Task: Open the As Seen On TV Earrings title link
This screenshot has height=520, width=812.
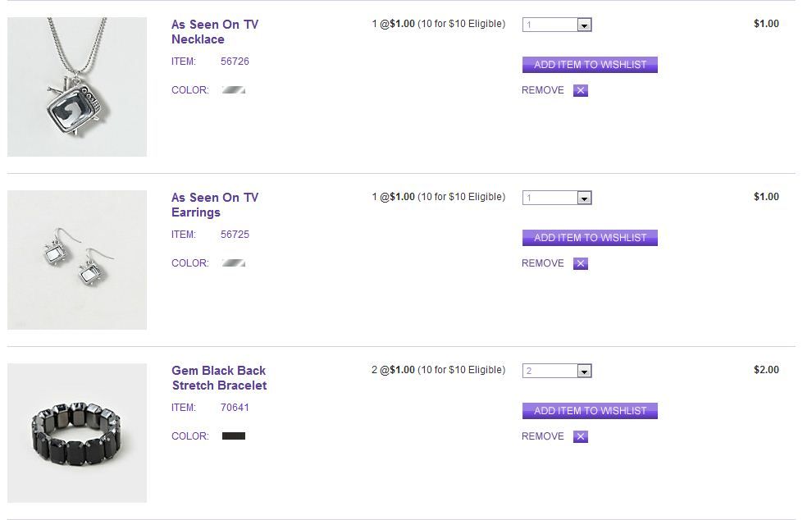Action: (214, 205)
